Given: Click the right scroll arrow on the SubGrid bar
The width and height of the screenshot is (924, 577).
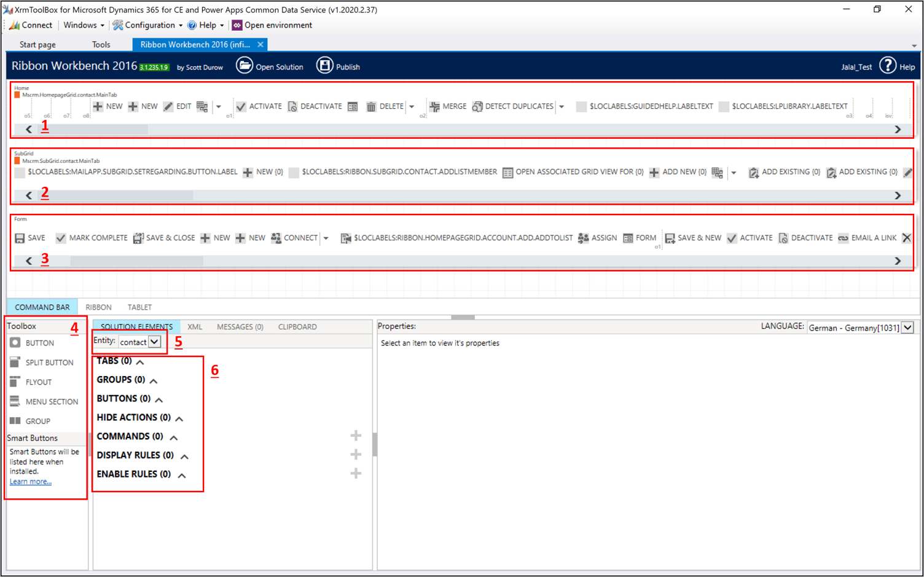Looking at the screenshot, I should pos(898,195).
